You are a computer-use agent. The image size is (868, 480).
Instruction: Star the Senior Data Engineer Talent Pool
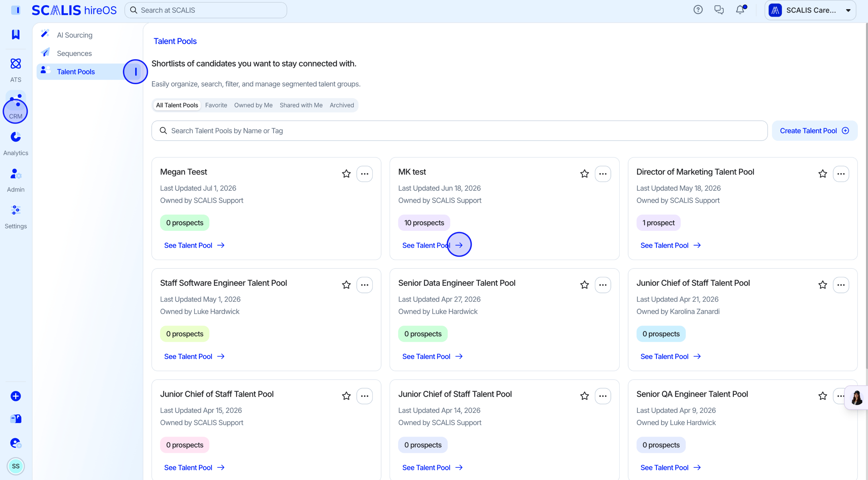584,285
